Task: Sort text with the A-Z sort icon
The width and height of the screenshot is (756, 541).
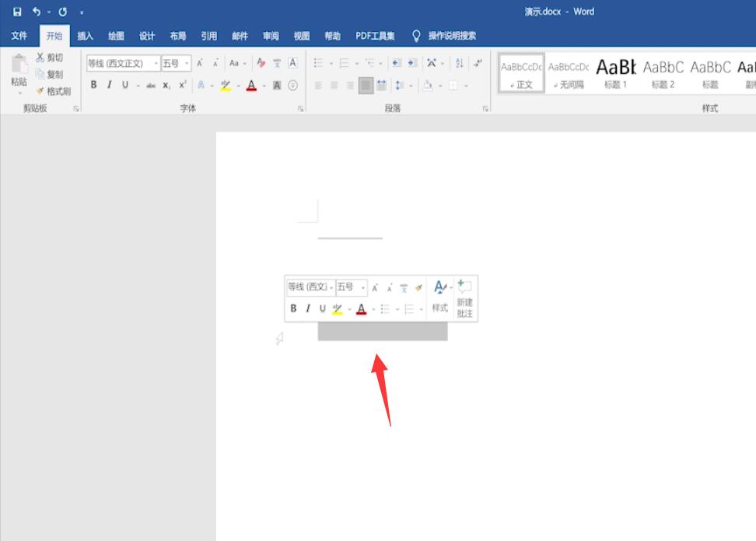Action: pyautogui.click(x=460, y=63)
